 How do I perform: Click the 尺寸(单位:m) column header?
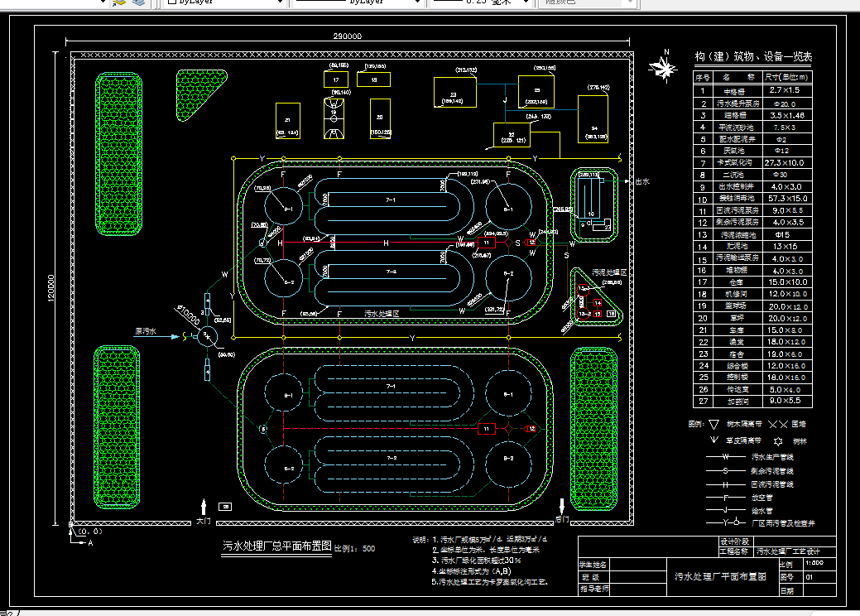(786, 77)
